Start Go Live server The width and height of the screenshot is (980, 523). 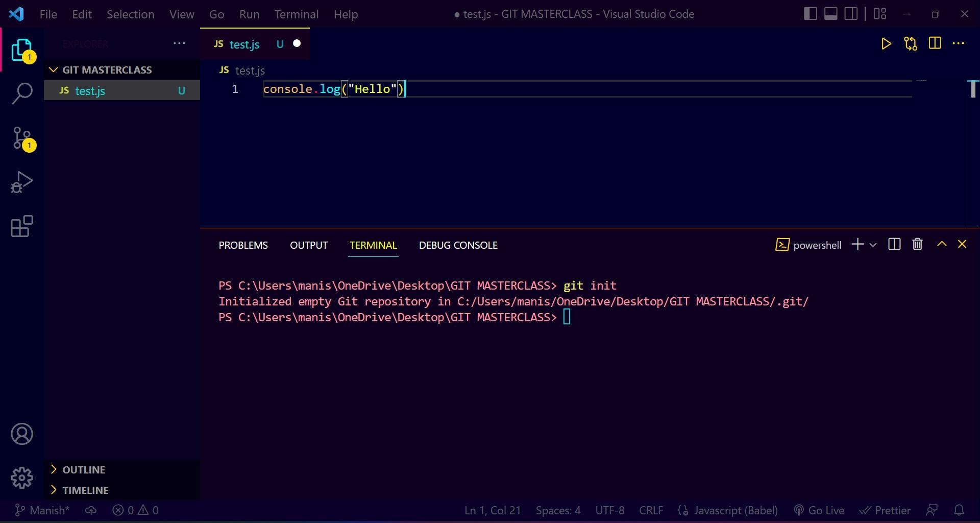[x=819, y=510]
